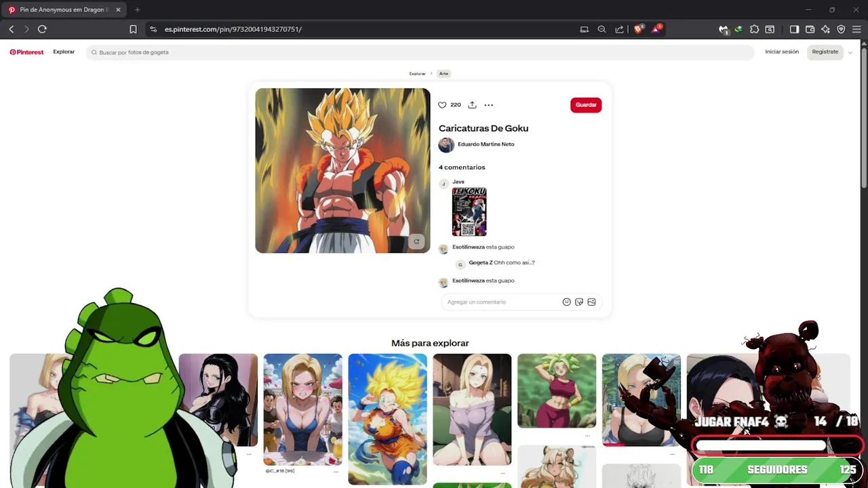Click the Gogeta Z commenter name
Image resolution: width=868 pixels, height=488 pixels.
point(481,263)
